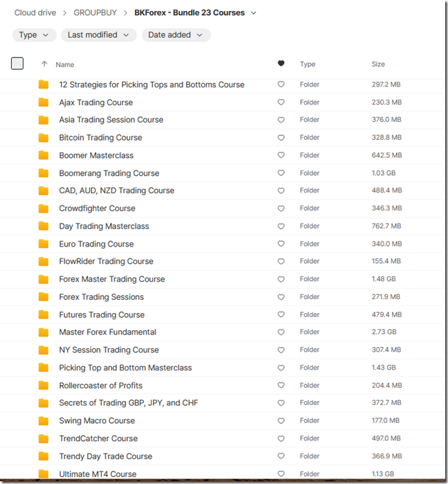Select the TrendCatcher Course name

pos(98,438)
